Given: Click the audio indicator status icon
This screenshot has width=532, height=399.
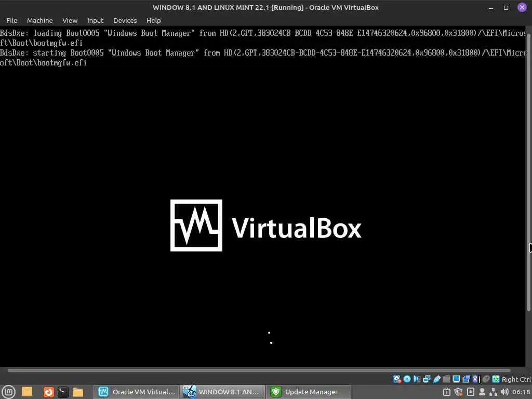Looking at the screenshot, I should click(417, 379).
